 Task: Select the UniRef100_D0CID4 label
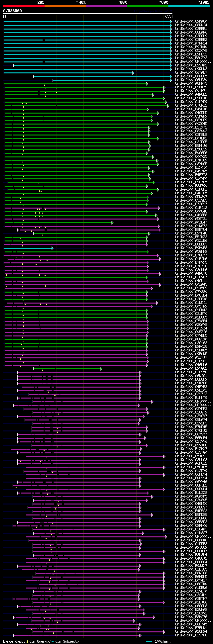tap(191, 296)
